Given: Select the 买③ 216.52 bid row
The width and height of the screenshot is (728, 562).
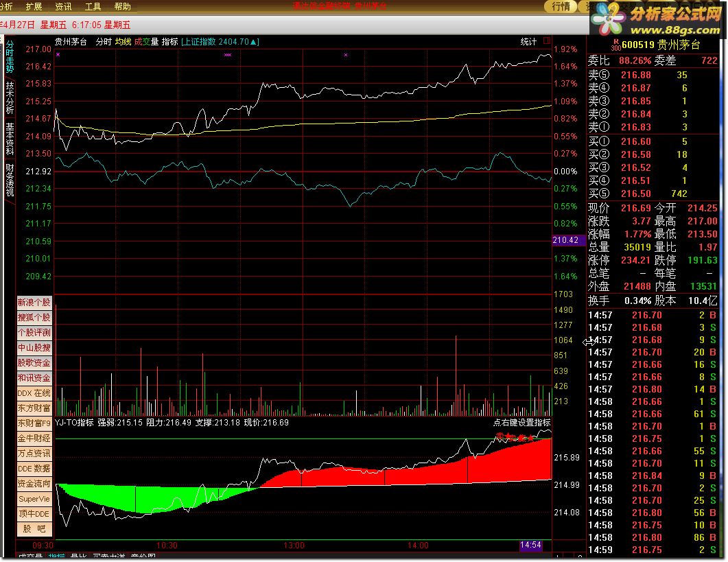Looking at the screenshot, I should point(653,167).
